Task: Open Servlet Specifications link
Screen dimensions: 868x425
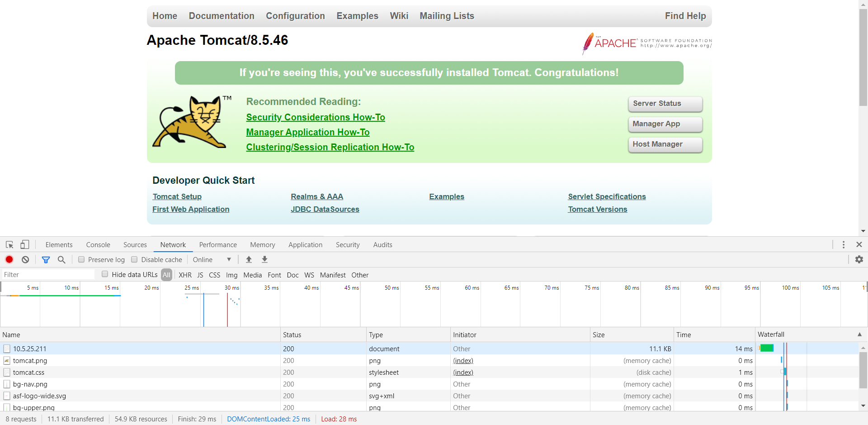Action: pos(607,196)
